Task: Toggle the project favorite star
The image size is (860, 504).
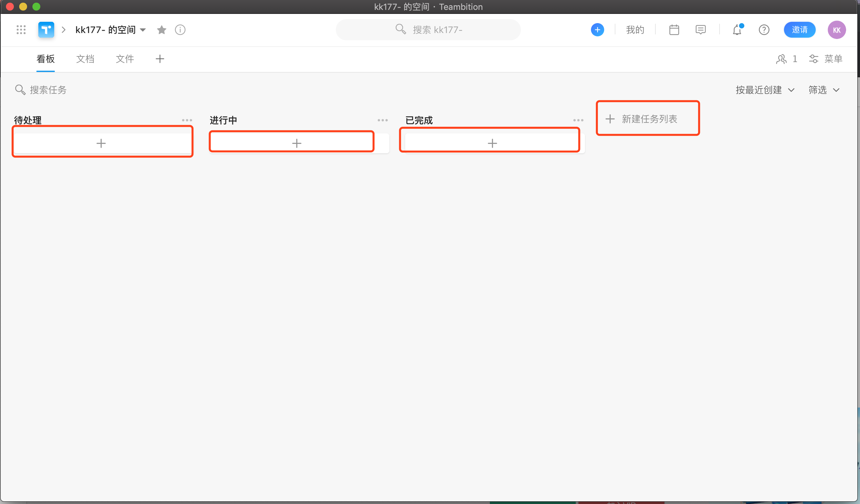Action: click(x=161, y=30)
